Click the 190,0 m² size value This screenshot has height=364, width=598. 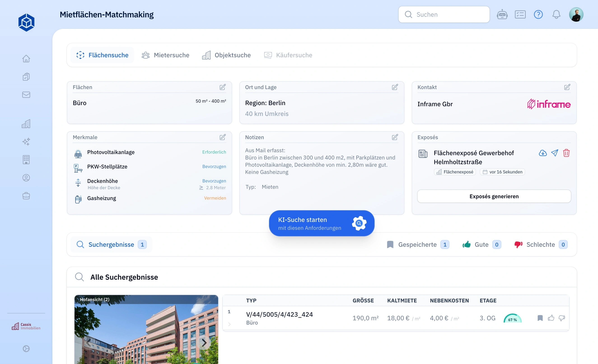click(366, 318)
